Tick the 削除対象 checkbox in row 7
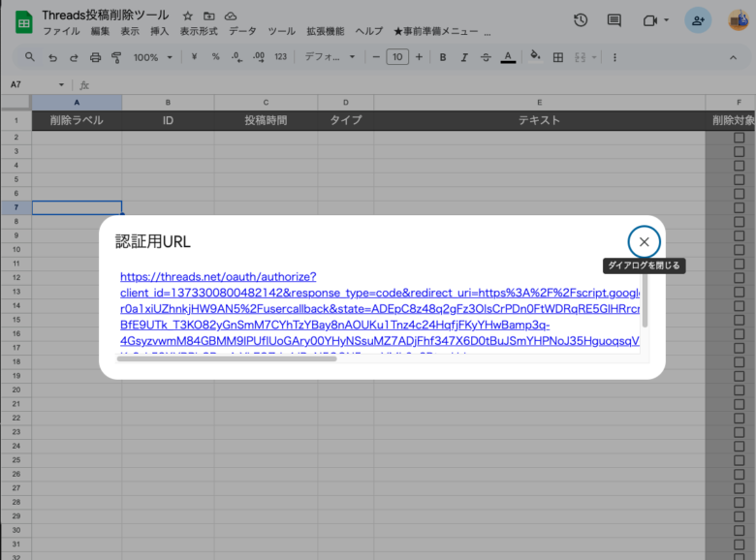This screenshot has height=560, width=756. pos(739,207)
